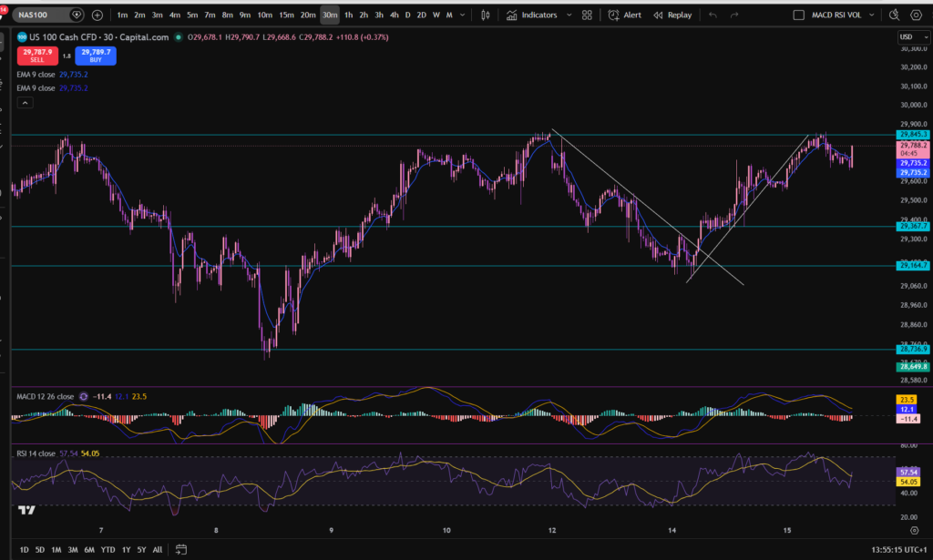This screenshot has height=560, width=933.
Task: Open the go-to-date calendar icon
Action: [181, 550]
